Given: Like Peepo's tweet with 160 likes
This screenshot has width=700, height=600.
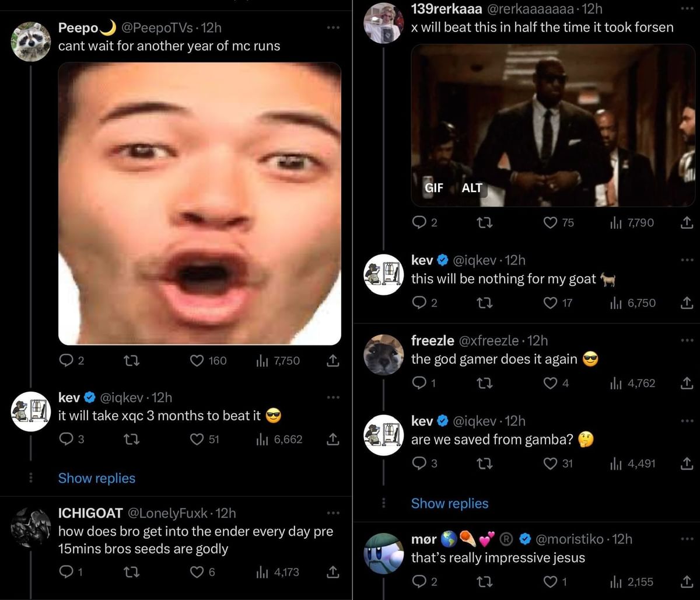Looking at the screenshot, I should click(x=197, y=361).
